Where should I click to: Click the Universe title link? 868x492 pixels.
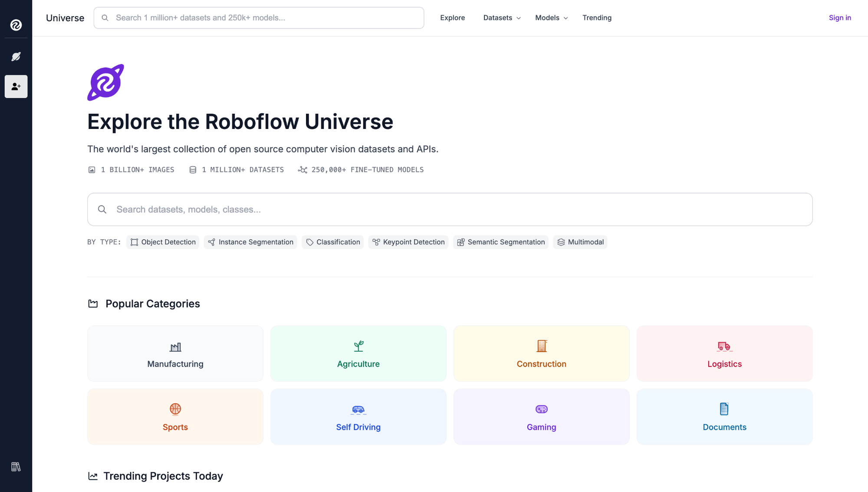(65, 18)
